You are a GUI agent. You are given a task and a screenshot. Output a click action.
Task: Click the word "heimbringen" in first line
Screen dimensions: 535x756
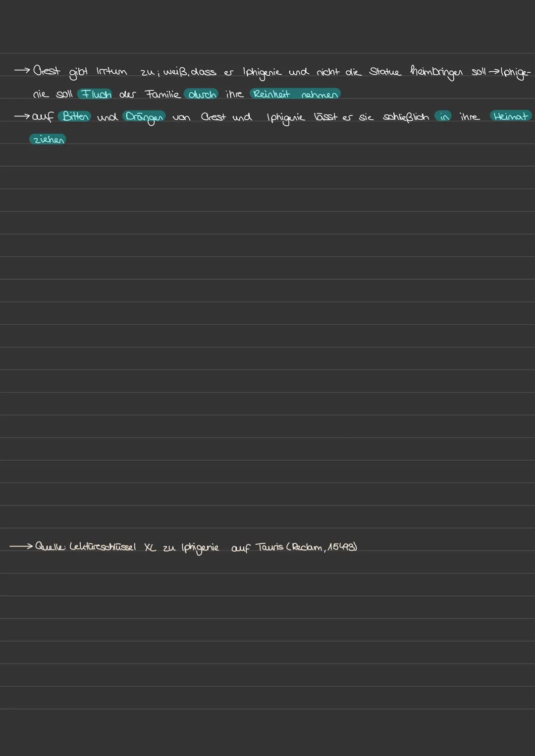pos(437,72)
